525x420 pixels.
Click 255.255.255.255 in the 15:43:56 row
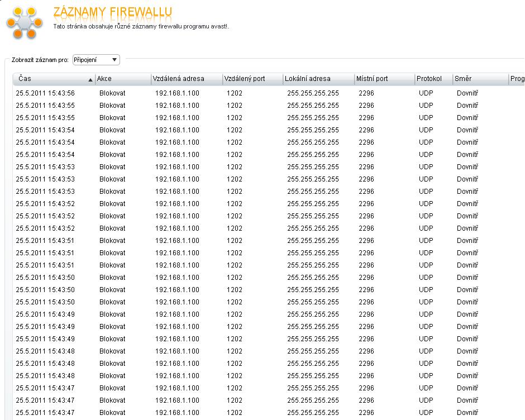313,93
